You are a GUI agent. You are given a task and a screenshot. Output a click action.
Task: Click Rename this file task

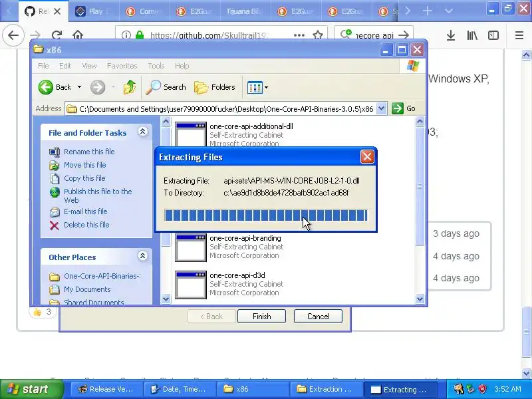tap(89, 152)
